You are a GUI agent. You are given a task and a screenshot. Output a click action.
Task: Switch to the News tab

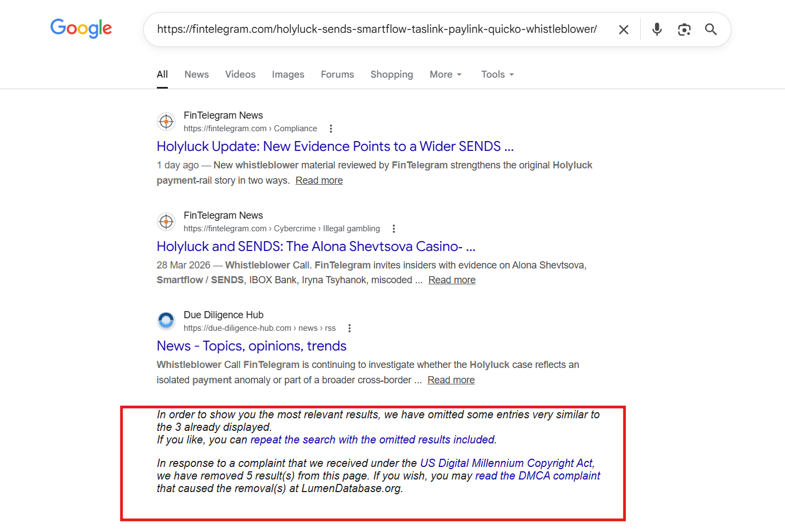pos(196,74)
